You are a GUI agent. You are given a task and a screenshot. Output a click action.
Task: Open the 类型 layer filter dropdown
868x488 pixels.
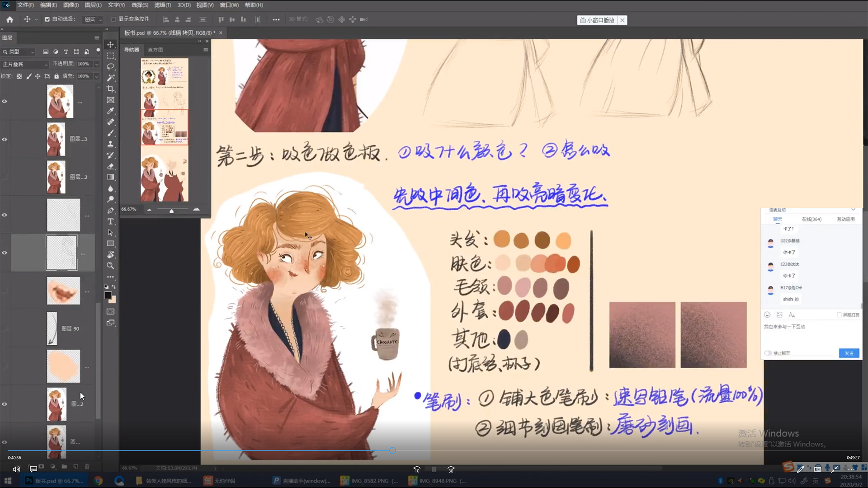(19, 52)
